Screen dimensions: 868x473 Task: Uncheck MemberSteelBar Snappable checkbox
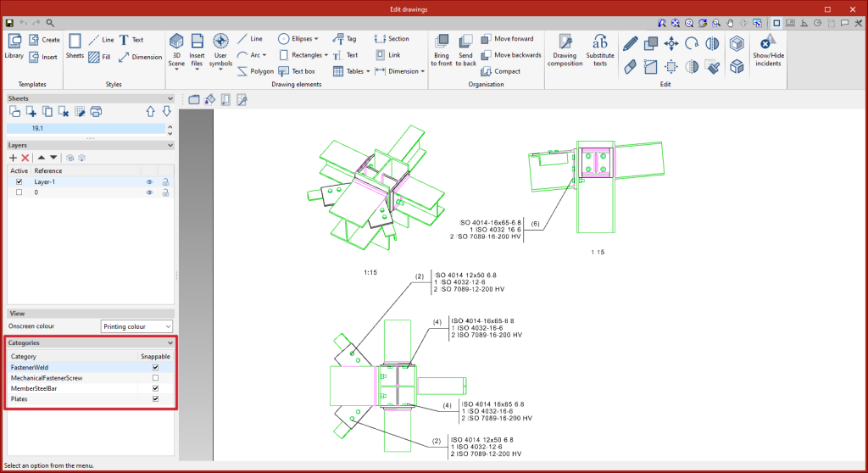[x=156, y=388]
